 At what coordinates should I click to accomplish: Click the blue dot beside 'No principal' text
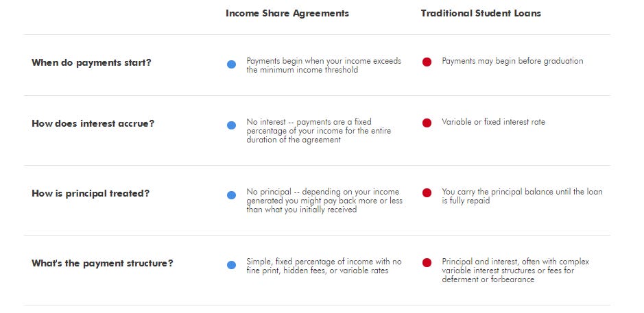tap(231, 195)
